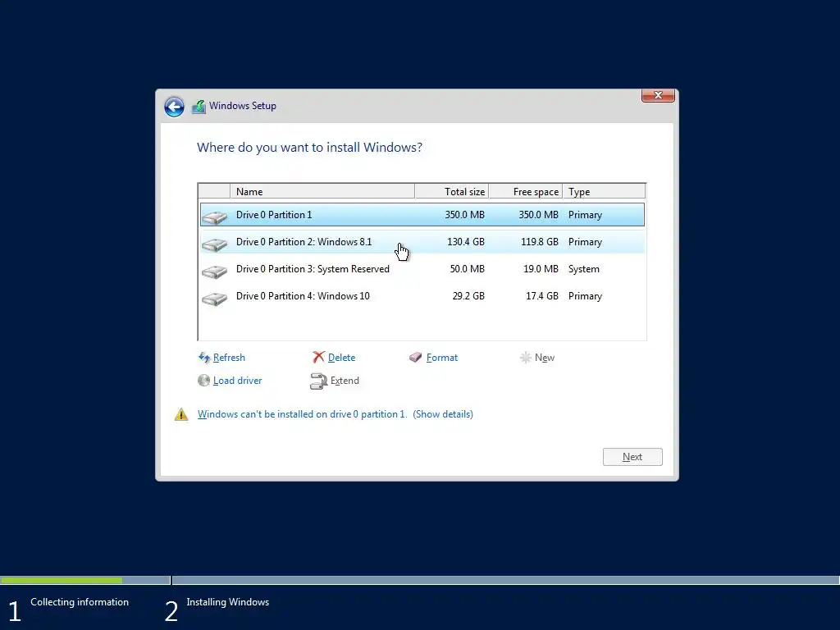
Task: Click the eraser Format icon
Action: click(416, 358)
